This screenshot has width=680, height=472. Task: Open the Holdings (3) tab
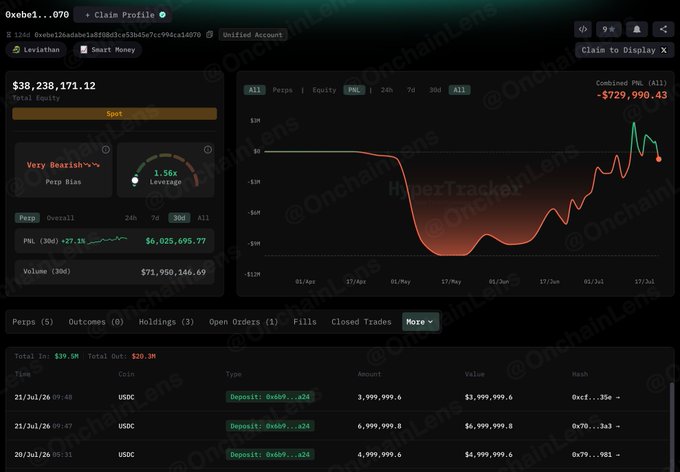pyautogui.click(x=166, y=322)
